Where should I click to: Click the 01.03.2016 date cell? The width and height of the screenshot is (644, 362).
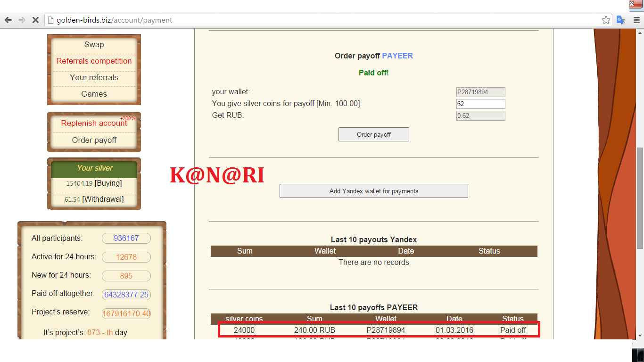point(454,330)
